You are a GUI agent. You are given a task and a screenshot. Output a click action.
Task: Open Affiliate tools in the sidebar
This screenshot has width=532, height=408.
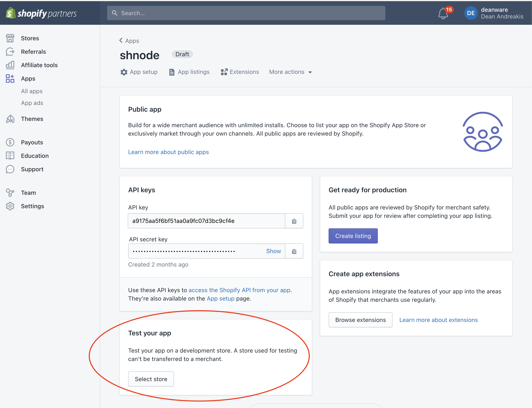point(39,65)
